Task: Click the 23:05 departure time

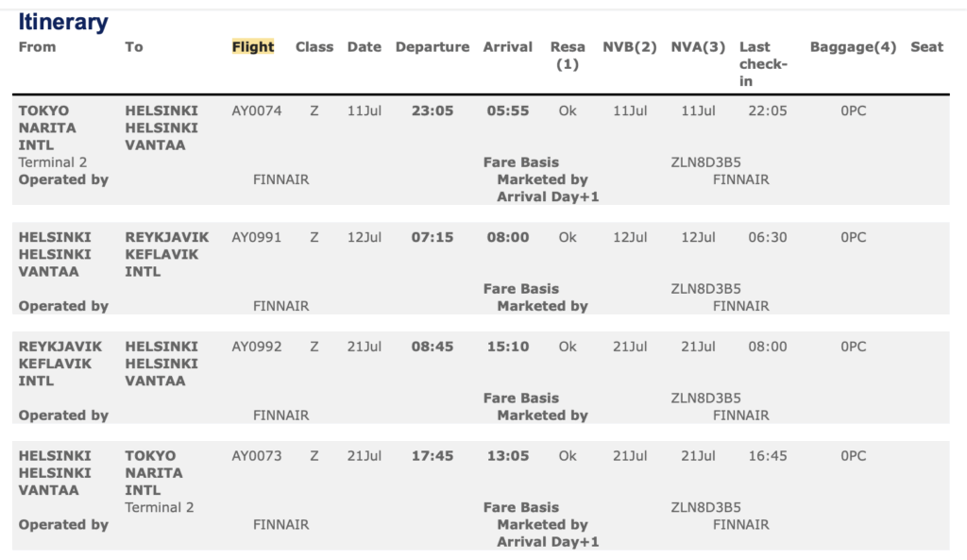Action: click(433, 111)
